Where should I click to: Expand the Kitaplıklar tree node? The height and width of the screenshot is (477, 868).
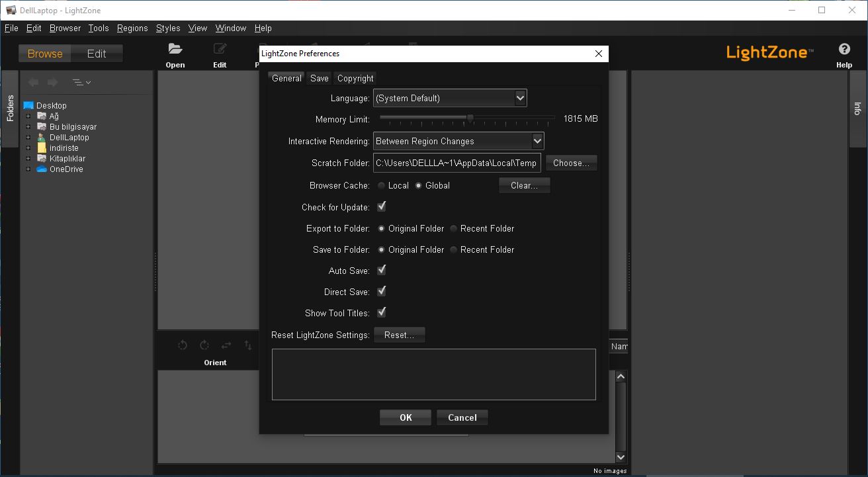pos(28,159)
